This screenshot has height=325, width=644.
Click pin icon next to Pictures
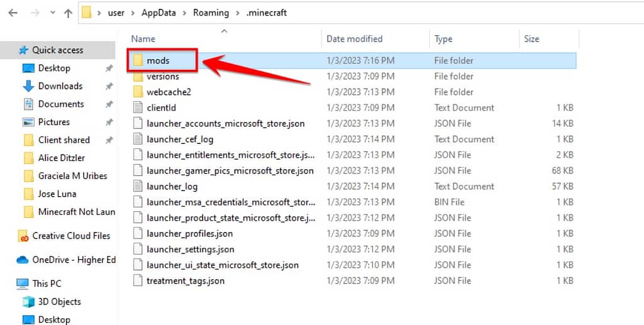(x=109, y=123)
